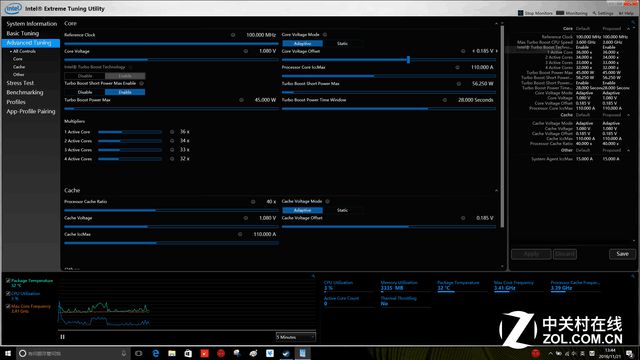Screen dimensions: 640x360
Task: Click info icon for Turbo Boost Power Max
Action: coord(241,100)
